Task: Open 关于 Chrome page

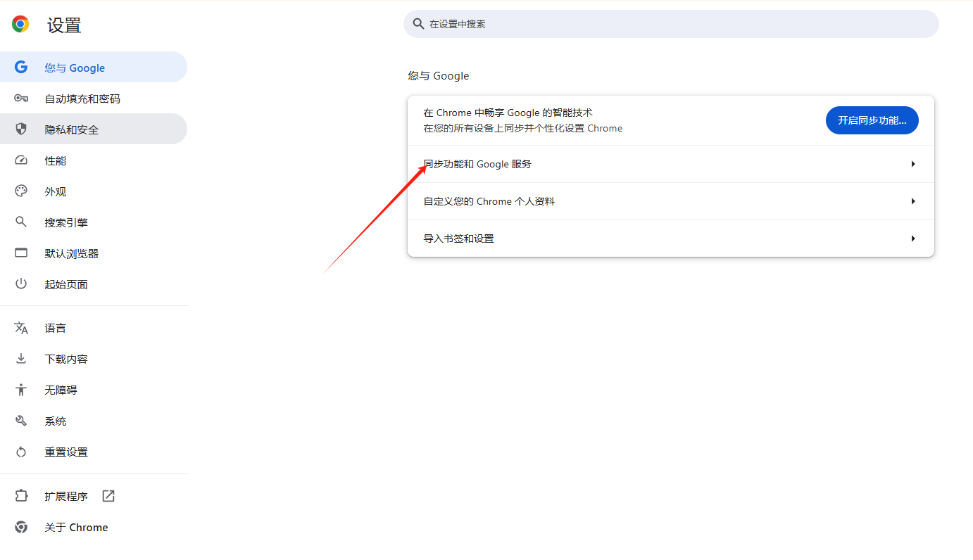Action: [x=94, y=527]
